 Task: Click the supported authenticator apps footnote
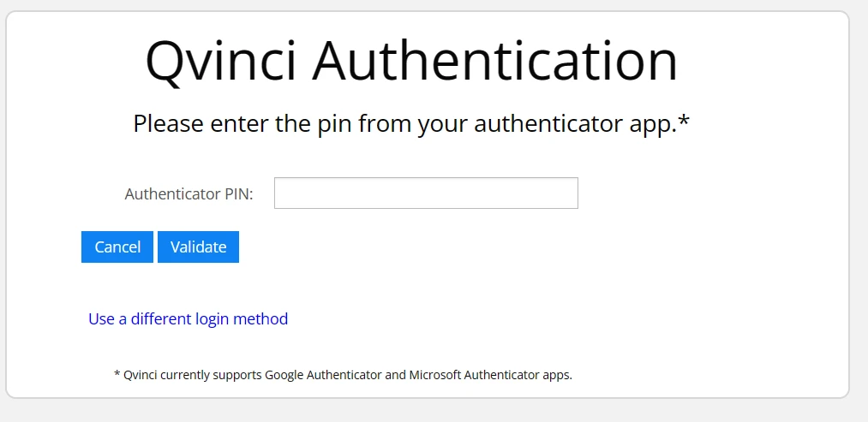343,375
